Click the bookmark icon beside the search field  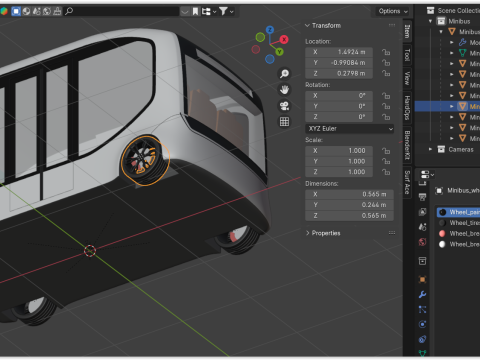click(195, 12)
